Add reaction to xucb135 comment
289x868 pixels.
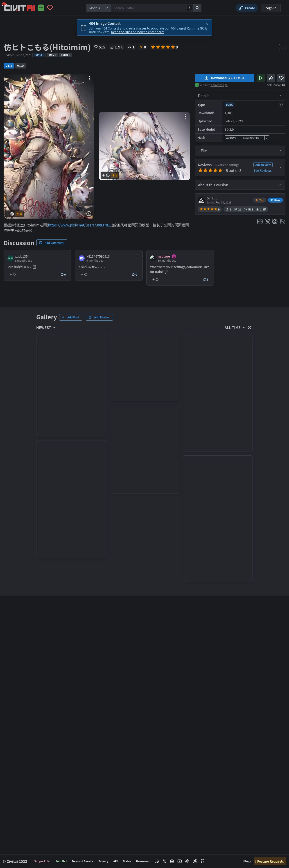tap(13, 274)
